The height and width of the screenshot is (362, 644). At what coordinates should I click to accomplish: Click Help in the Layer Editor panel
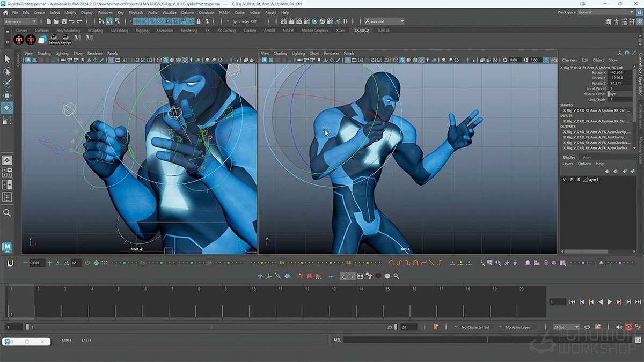tap(599, 164)
